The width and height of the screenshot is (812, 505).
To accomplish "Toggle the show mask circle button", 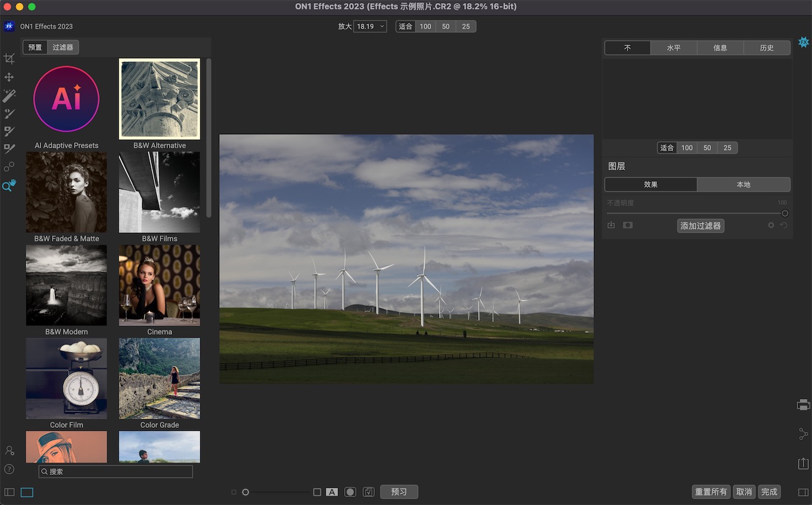I will pos(350,492).
